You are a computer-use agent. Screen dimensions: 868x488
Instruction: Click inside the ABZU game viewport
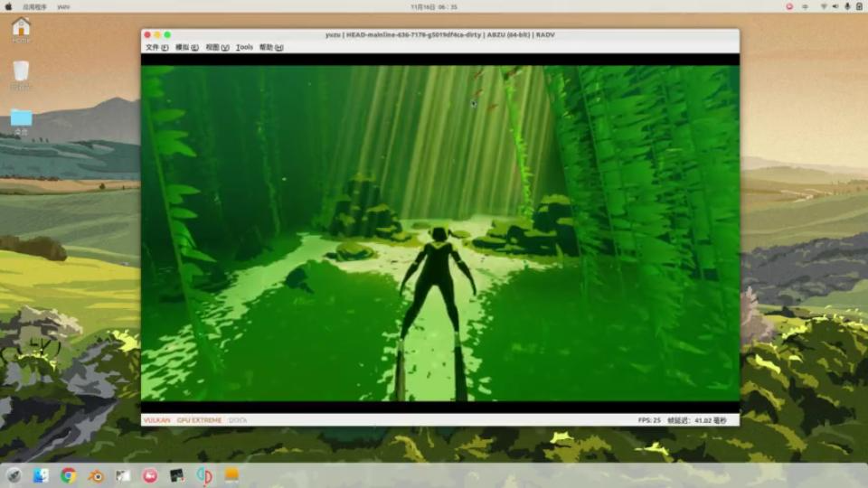coord(440,233)
